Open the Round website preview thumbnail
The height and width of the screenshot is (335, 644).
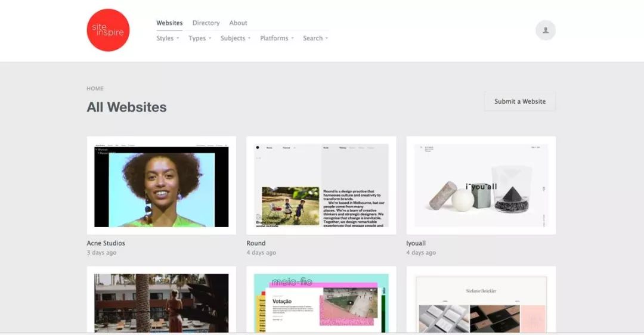(321, 185)
